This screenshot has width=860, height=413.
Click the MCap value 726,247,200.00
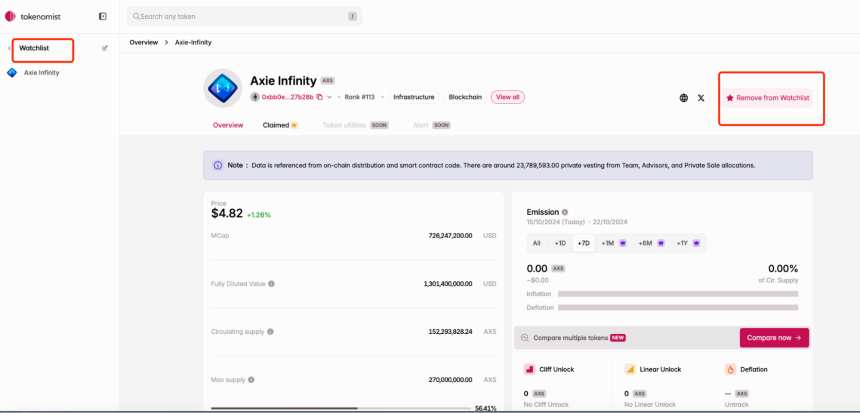450,236
